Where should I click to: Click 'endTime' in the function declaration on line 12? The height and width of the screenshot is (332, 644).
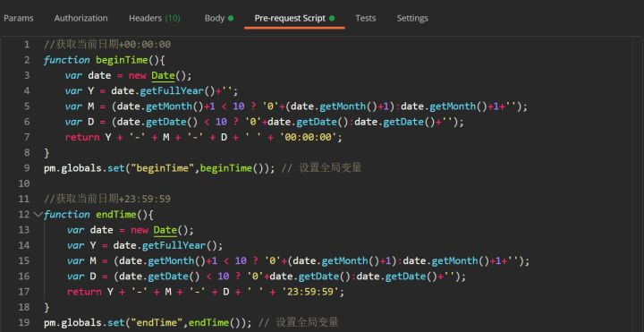point(115,215)
